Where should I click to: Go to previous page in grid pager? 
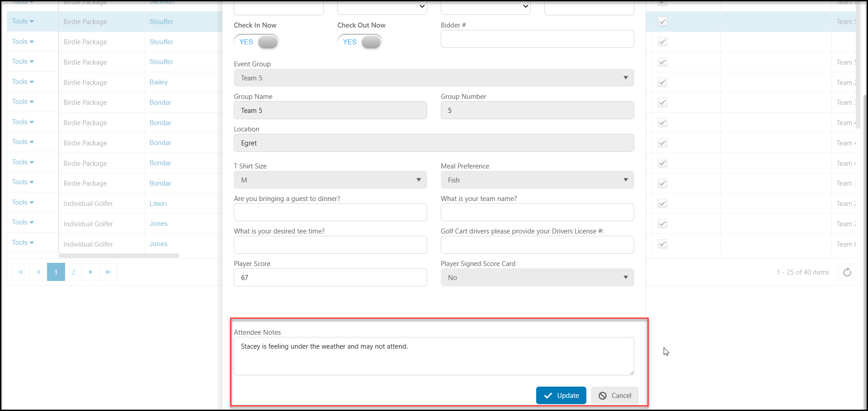point(38,272)
